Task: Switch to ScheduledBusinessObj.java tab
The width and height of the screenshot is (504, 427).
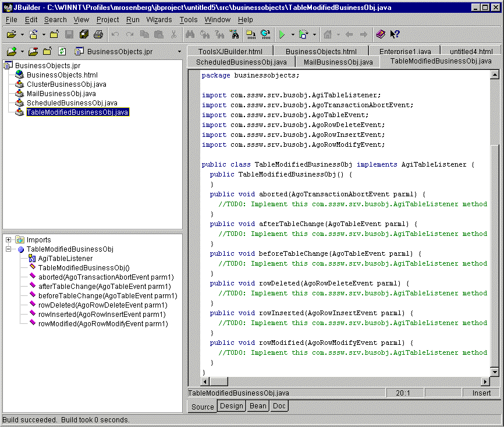Action: coord(242,62)
